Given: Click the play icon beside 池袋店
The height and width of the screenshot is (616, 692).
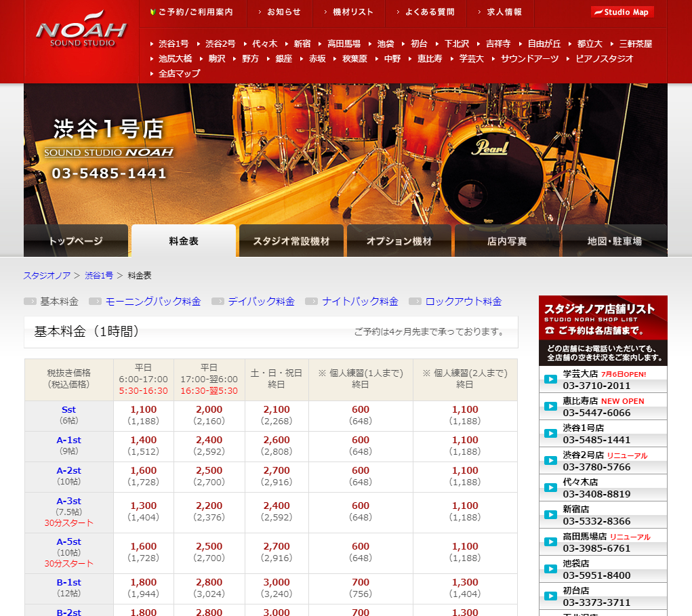Looking at the screenshot, I should pyautogui.click(x=550, y=569).
